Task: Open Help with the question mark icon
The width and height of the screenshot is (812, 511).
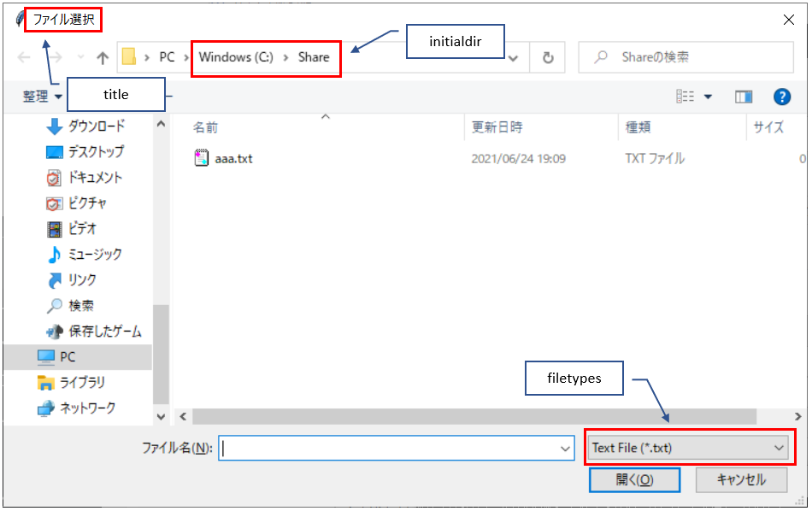Action: [x=782, y=97]
